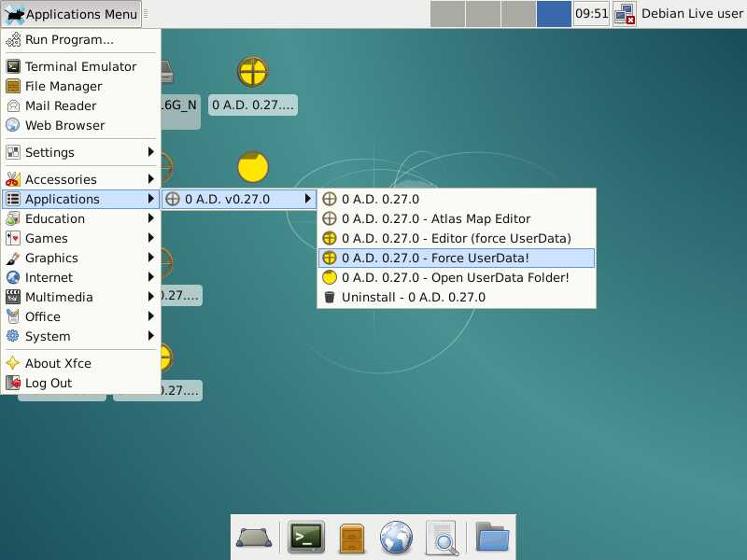Click the Terminal Emulator menu icon
747x560 pixels.
tap(13, 66)
